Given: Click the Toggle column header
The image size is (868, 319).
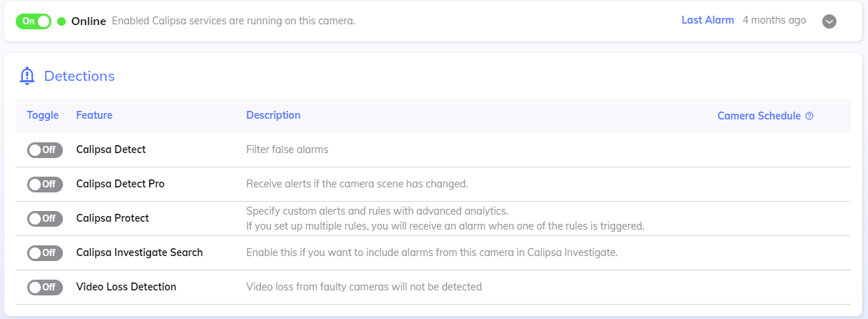Looking at the screenshot, I should coord(43,115).
